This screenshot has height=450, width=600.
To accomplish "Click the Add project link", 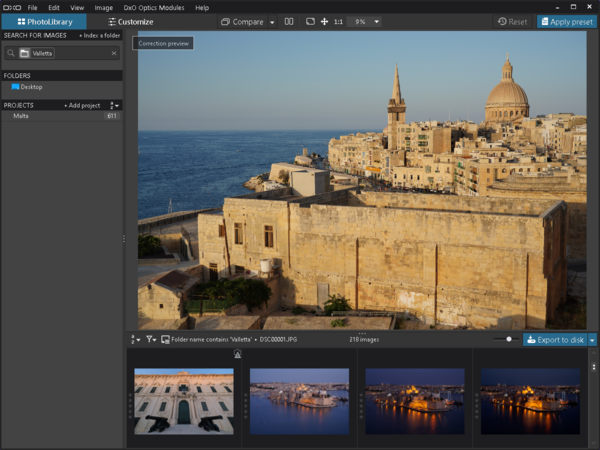I will point(82,105).
